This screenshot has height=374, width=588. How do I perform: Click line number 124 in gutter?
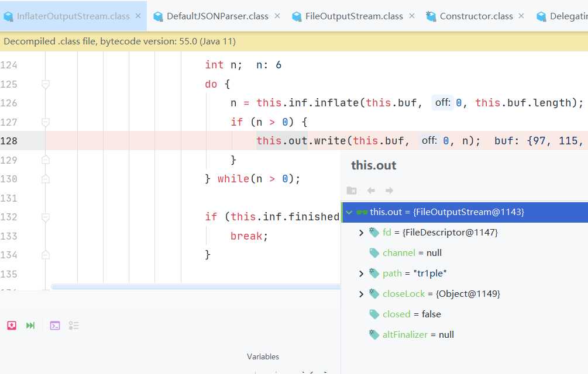(x=9, y=65)
